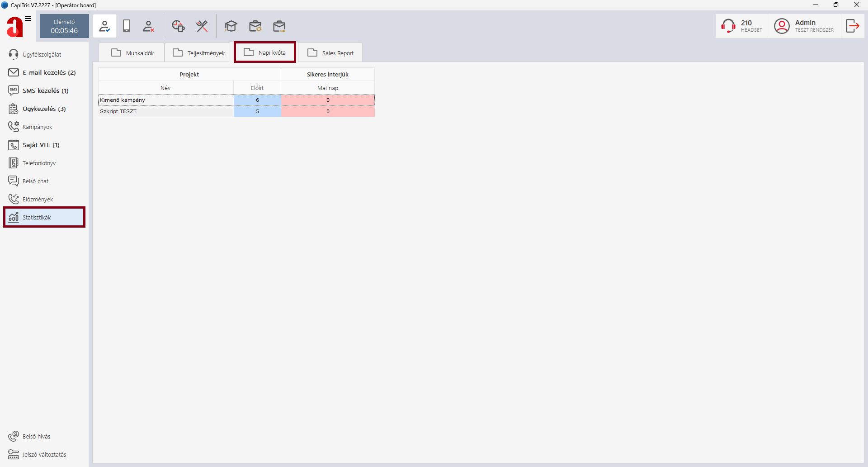Start coffee break via clock-cup icon
Image resolution: width=868 pixels, height=467 pixels.
(x=178, y=26)
